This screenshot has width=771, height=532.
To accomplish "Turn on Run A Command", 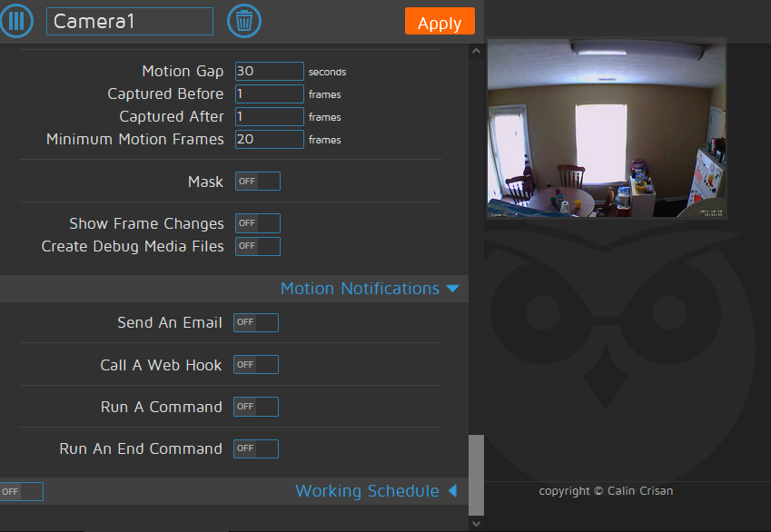I will click(255, 406).
